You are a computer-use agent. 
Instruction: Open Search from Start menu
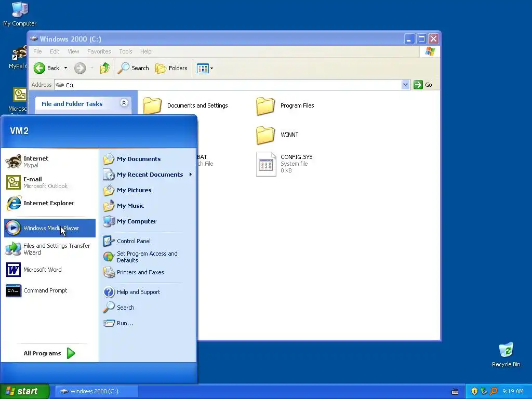pyautogui.click(x=148, y=308)
